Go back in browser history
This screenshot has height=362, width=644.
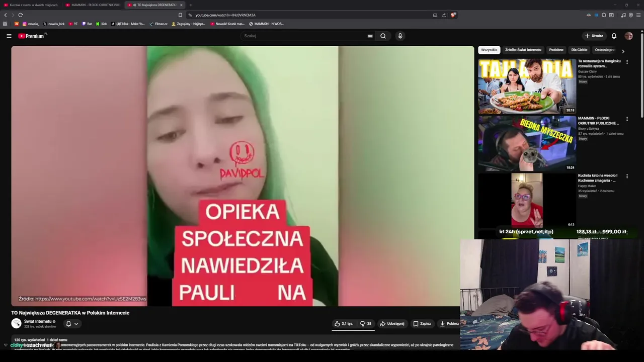click(6, 15)
